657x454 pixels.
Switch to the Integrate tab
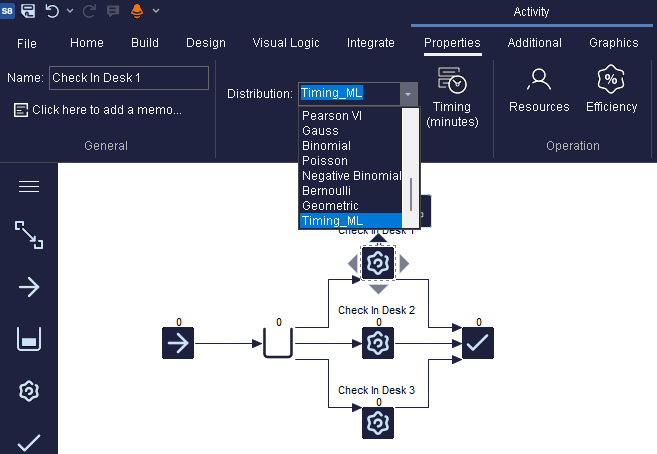click(x=370, y=43)
